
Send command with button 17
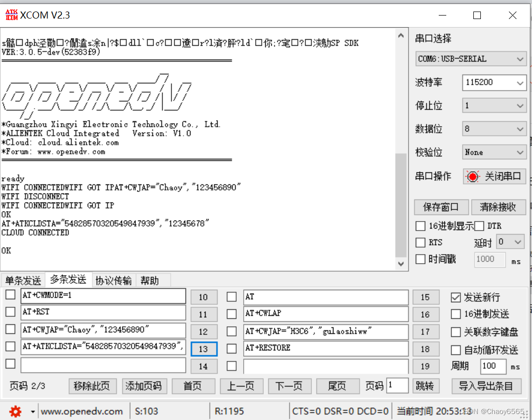(426, 332)
